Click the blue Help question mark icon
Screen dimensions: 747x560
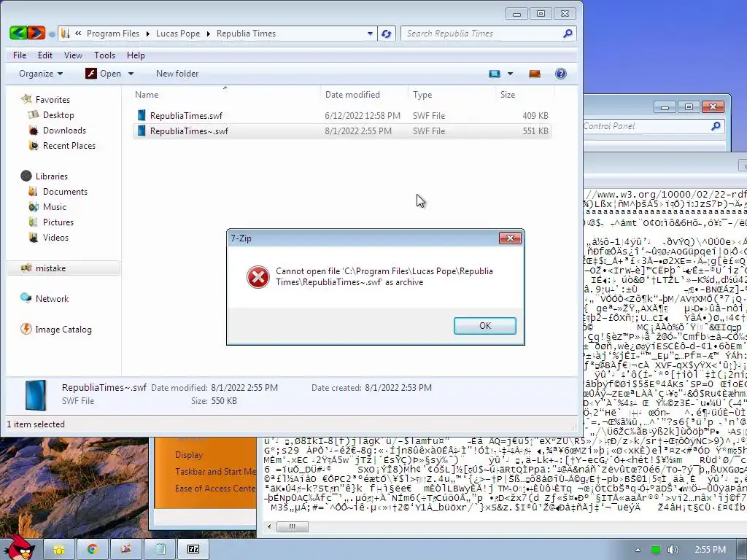(561, 74)
